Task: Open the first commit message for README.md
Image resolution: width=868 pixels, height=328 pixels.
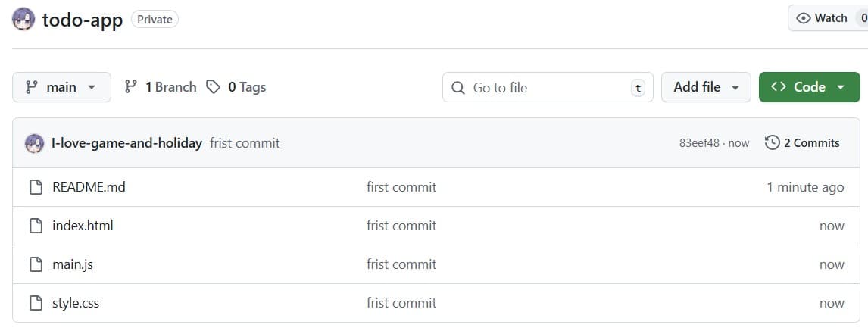Action: pyautogui.click(x=401, y=187)
